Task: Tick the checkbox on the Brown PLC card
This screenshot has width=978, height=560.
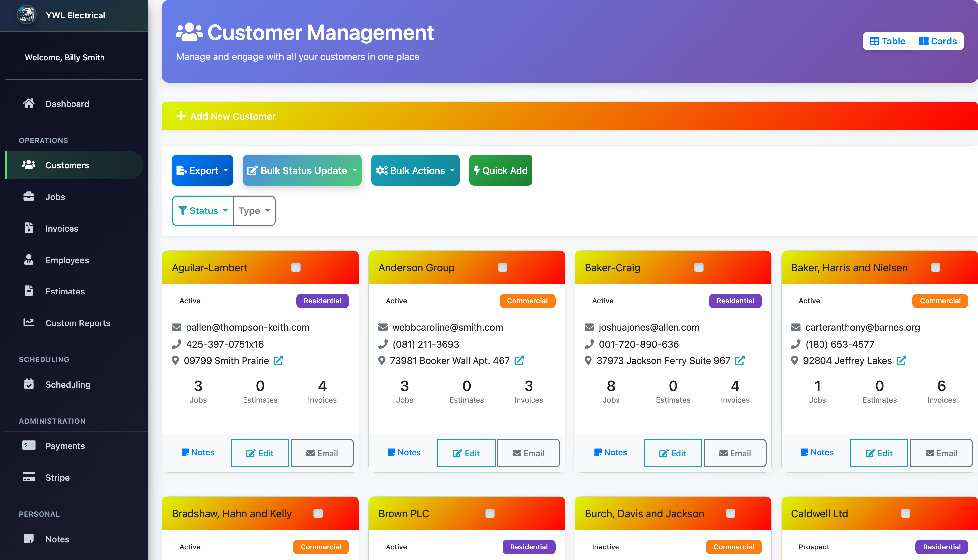Action: click(489, 513)
